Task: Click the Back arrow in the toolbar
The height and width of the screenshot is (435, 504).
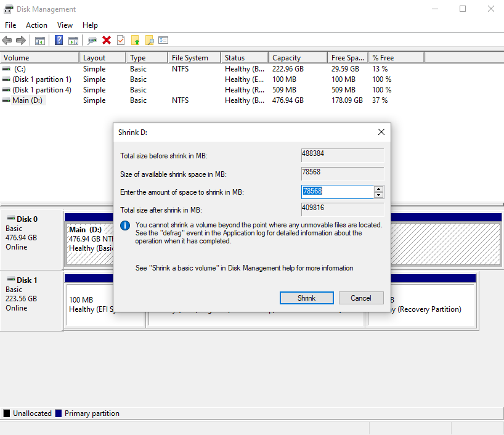Action: point(7,41)
